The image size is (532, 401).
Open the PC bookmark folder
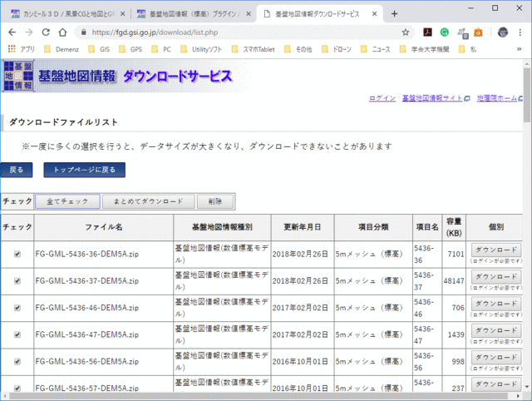(161, 49)
